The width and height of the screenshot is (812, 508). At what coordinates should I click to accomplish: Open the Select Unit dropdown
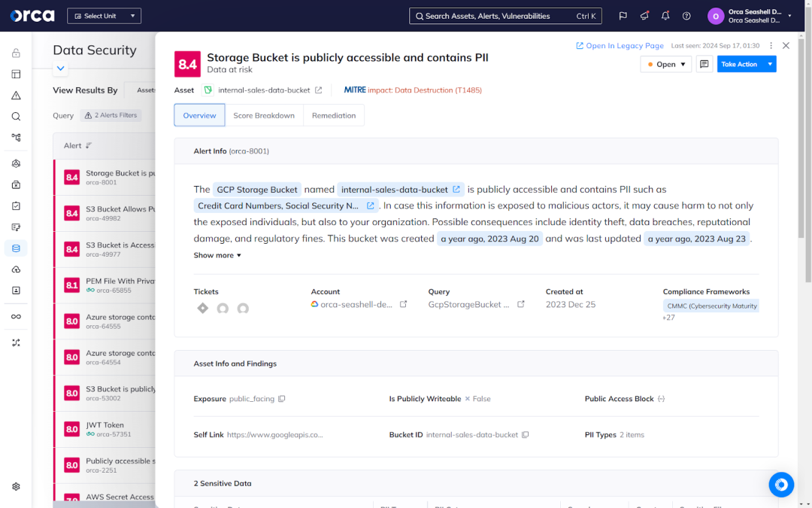click(104, 16)
